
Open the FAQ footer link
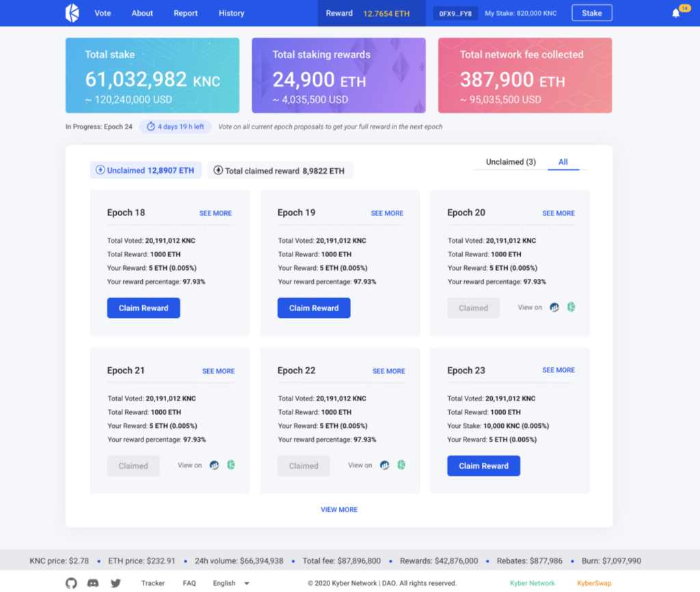[x=189, y=583]
